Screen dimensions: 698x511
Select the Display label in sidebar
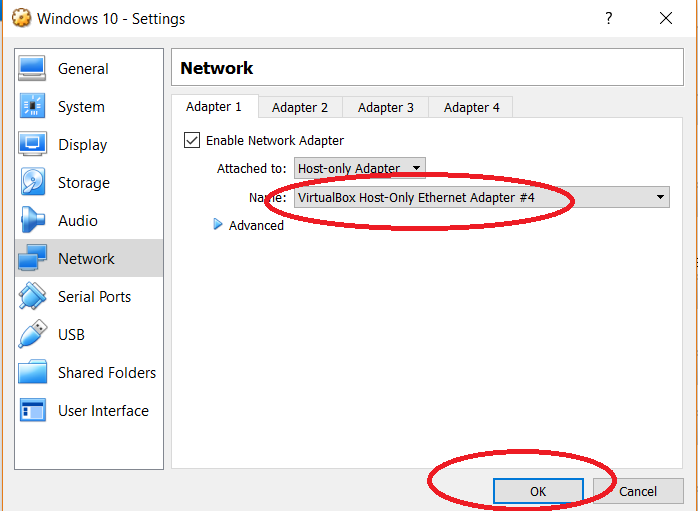(82, 145)
